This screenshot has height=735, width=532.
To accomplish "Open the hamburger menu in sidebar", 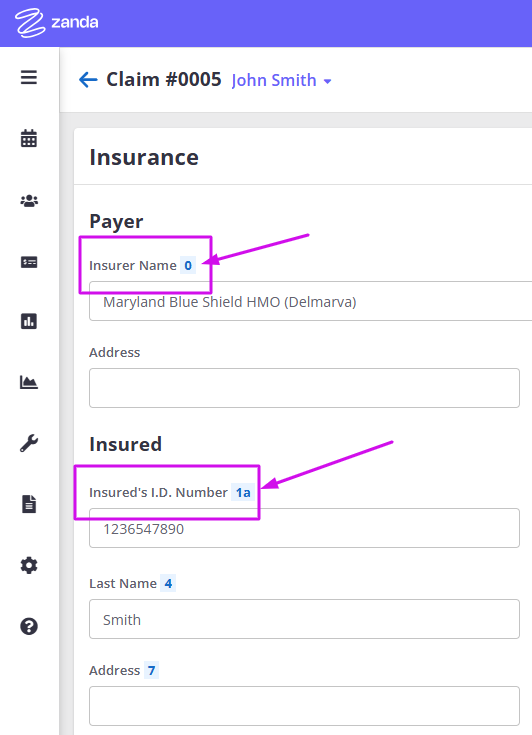I will tap(29, 77).
